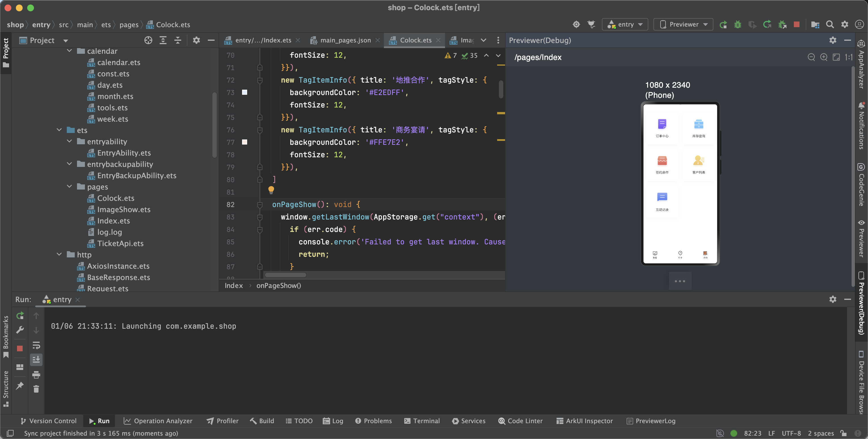The image size is (868, 439).
Task: Click the intention lightbulb in editor
Action: 271,190
